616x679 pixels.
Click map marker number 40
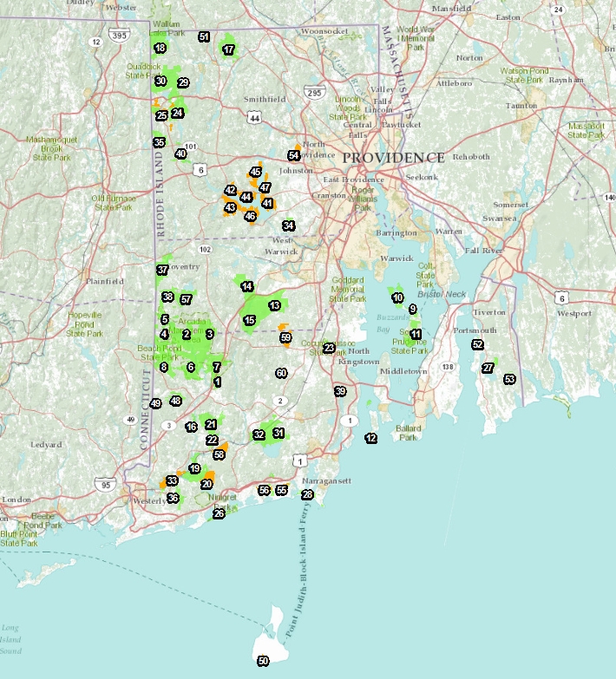point(180,153)
